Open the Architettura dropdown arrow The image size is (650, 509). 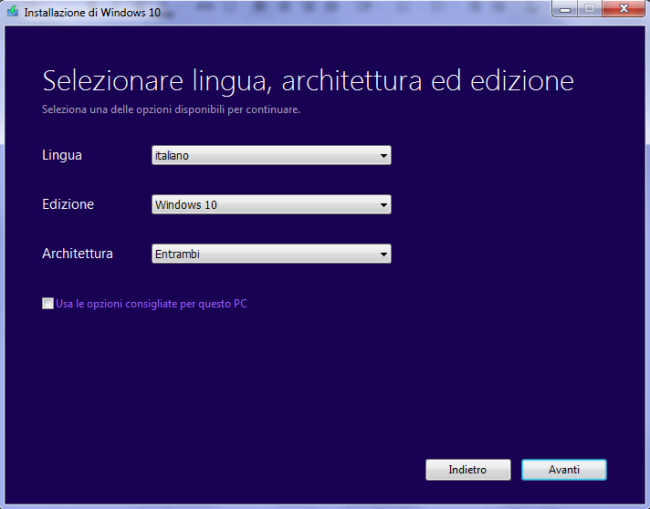point(383,255)
